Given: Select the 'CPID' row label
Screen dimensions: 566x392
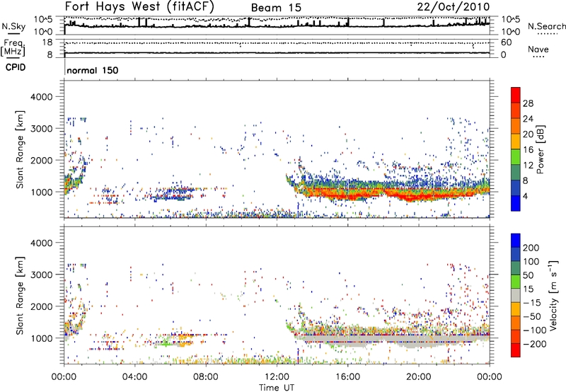Looking at the screenshot, I should click(16, 67).
